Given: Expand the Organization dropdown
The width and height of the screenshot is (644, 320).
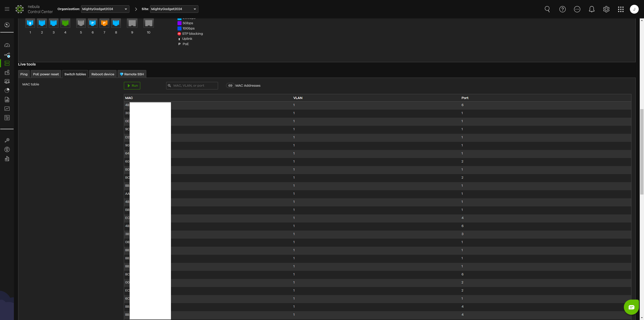Looking at the screenshot, I should [x=105, y=9].
